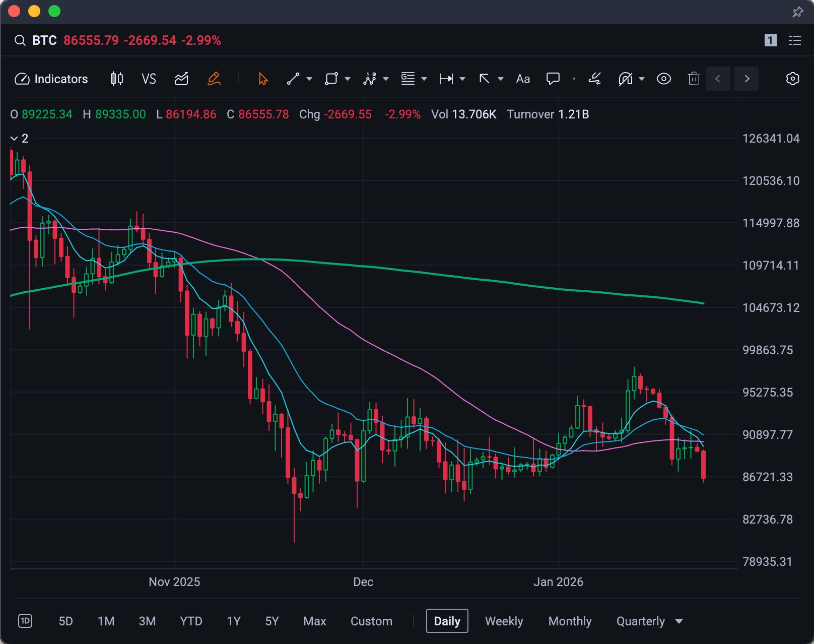Select the candlestick chart type icon
Screen dimensions: 814x644
coord(116,79)
